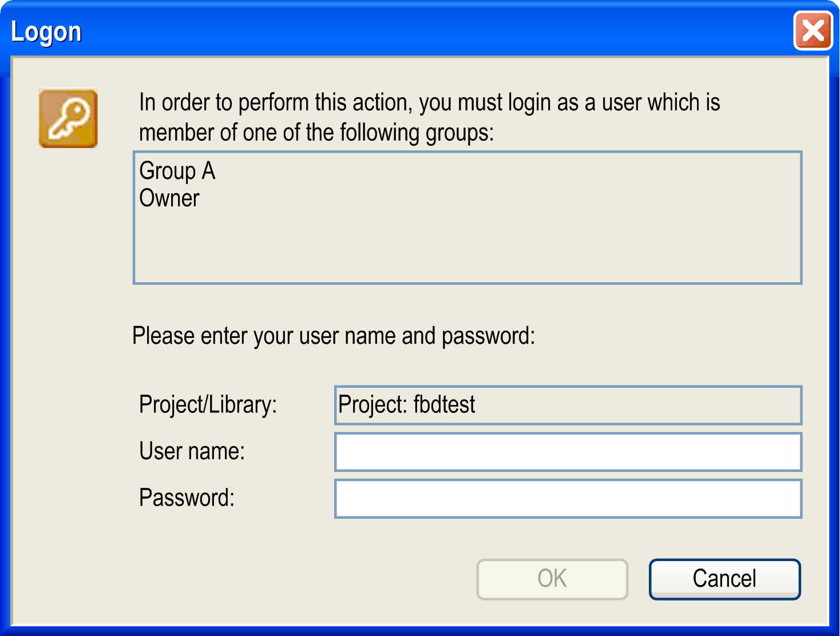Image resolution: width=840 pixels, height=636 pixels.
Task: Click the User name: label
Action: pyautogui.click(x=192, y=451)
